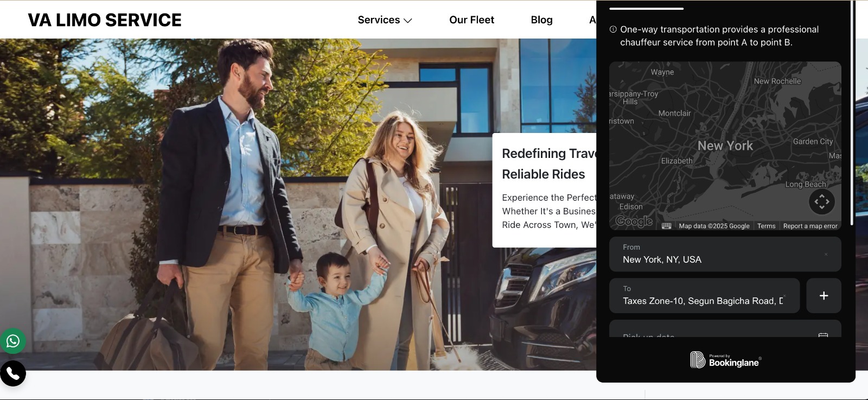Clear the To destination field

[x=784, y=296]
